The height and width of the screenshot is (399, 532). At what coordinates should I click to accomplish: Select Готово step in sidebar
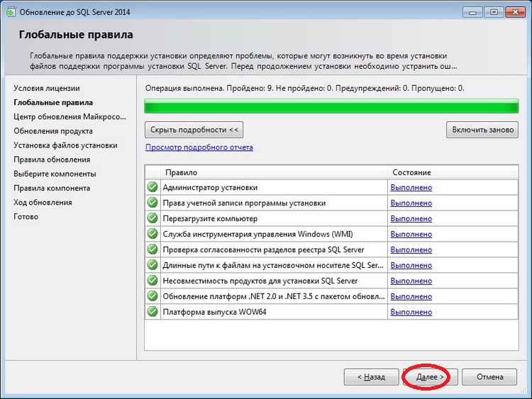(26, 216)
